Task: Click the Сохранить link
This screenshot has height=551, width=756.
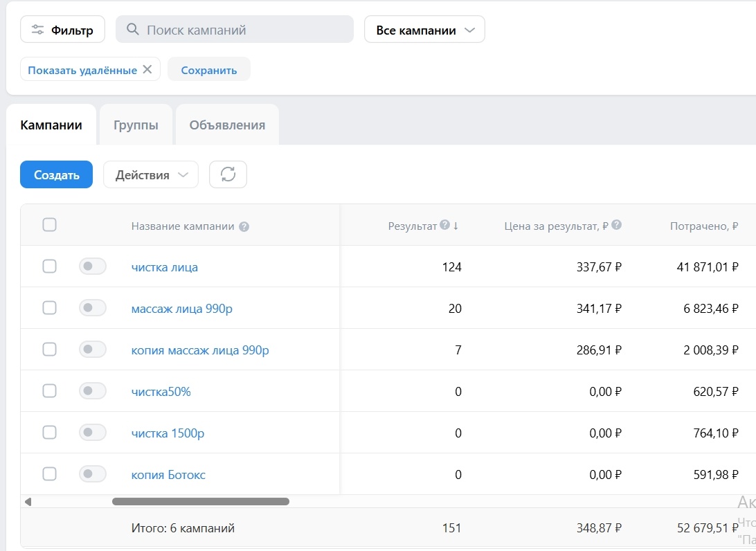Action: click(x=208, y=69)
